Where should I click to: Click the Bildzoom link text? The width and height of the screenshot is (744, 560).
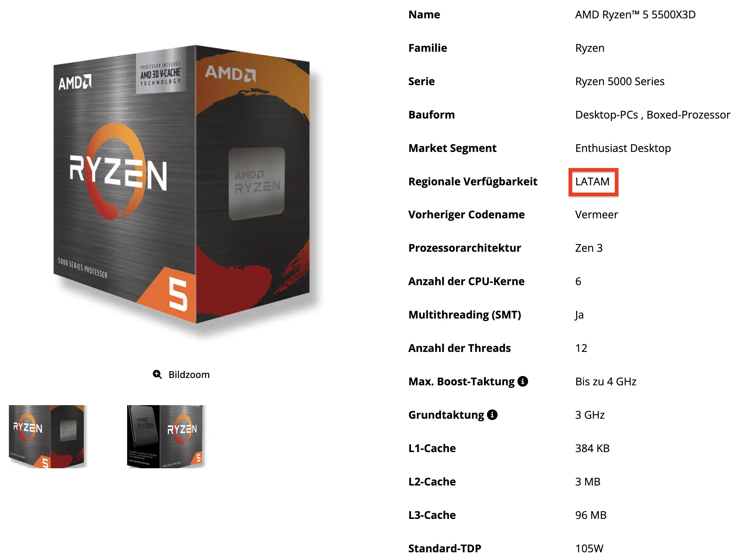189,374
